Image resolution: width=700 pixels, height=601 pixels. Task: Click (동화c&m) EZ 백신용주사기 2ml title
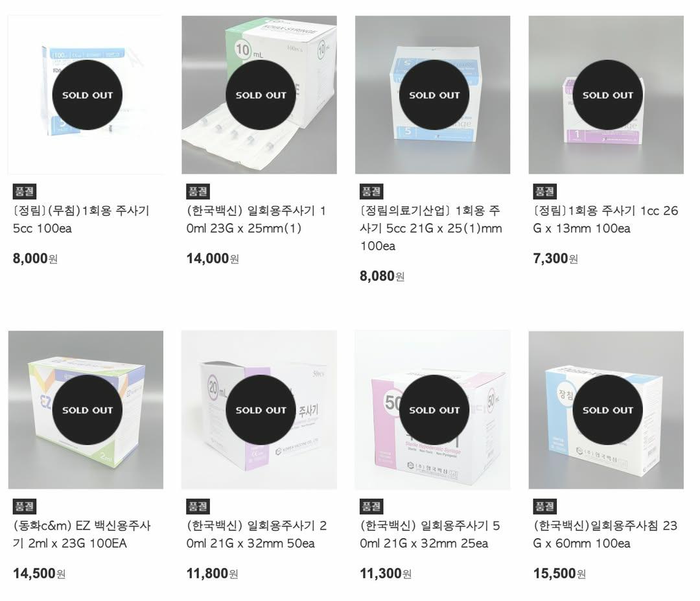coord(82,534)
